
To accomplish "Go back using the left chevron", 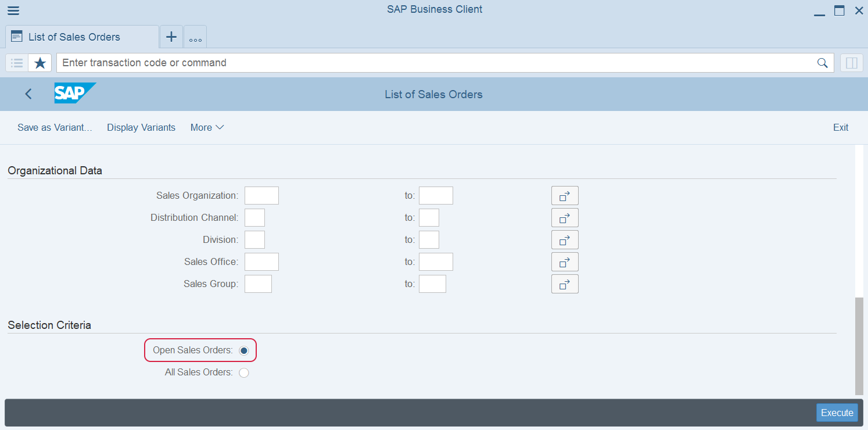I will 28,94.
